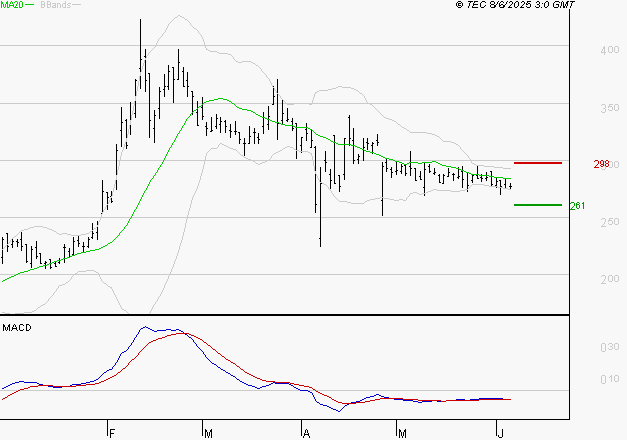Viewport: 627px width, 440px height.
Task: Click the green 261 support value
Action: pos(577,206)
